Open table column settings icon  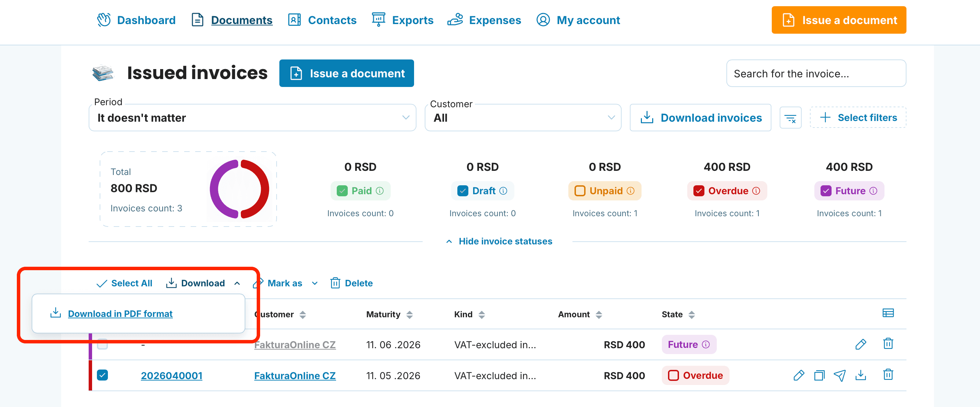[888, 313]
